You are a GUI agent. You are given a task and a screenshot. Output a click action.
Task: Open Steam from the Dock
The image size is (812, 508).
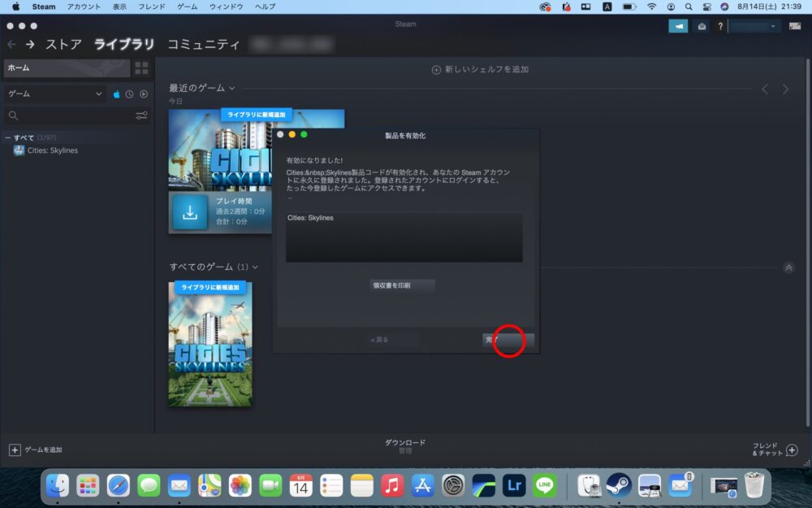[619, 486]
